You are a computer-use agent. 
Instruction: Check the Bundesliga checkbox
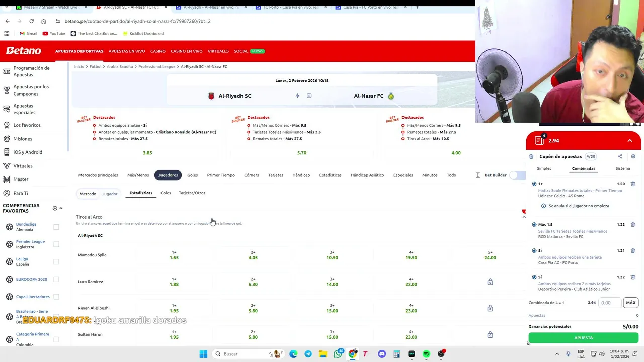click(56, 227)
